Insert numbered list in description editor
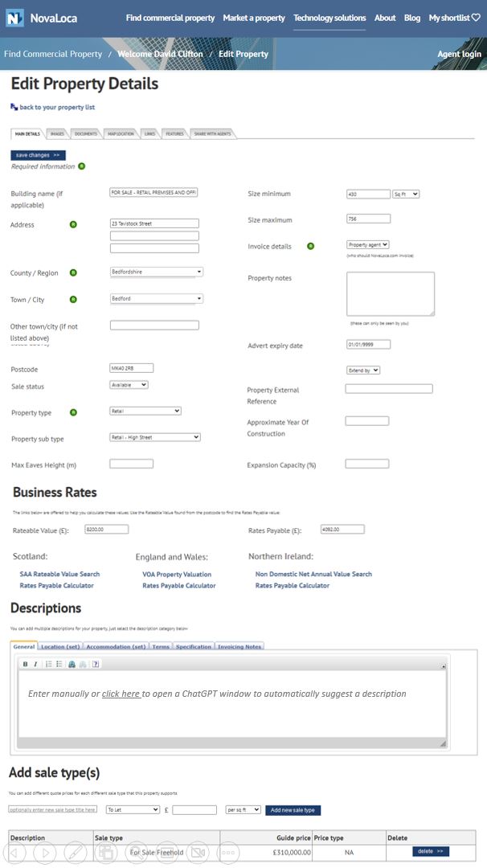Viewport: 487px width, 868px height. click(48, 664)
